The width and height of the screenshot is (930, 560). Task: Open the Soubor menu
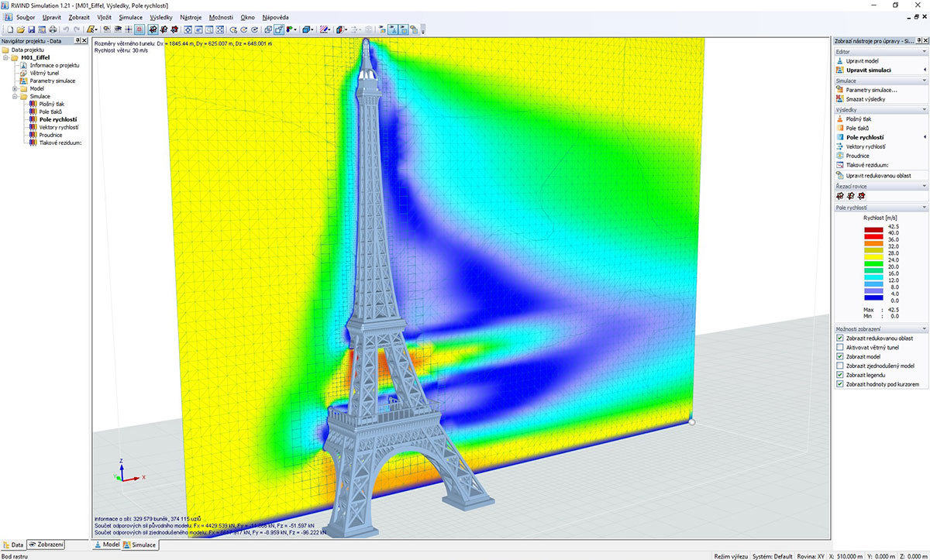click(26, 16)
